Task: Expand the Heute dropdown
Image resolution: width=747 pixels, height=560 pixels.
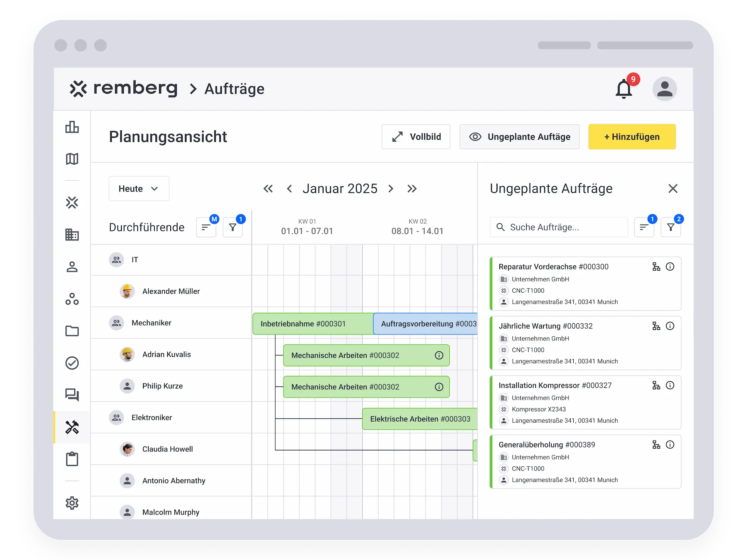Action: (139, 189)
